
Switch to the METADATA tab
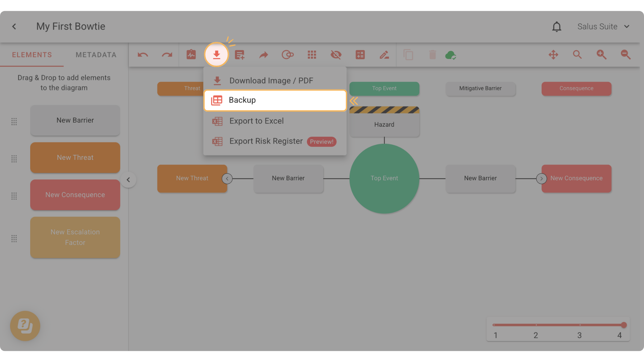[x=96, y=55]
